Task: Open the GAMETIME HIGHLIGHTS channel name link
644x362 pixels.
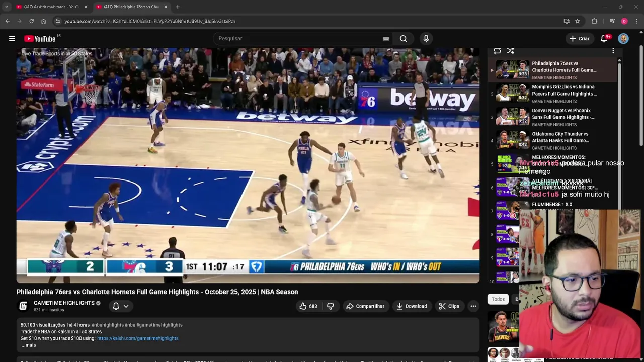Action: (64, 303)
